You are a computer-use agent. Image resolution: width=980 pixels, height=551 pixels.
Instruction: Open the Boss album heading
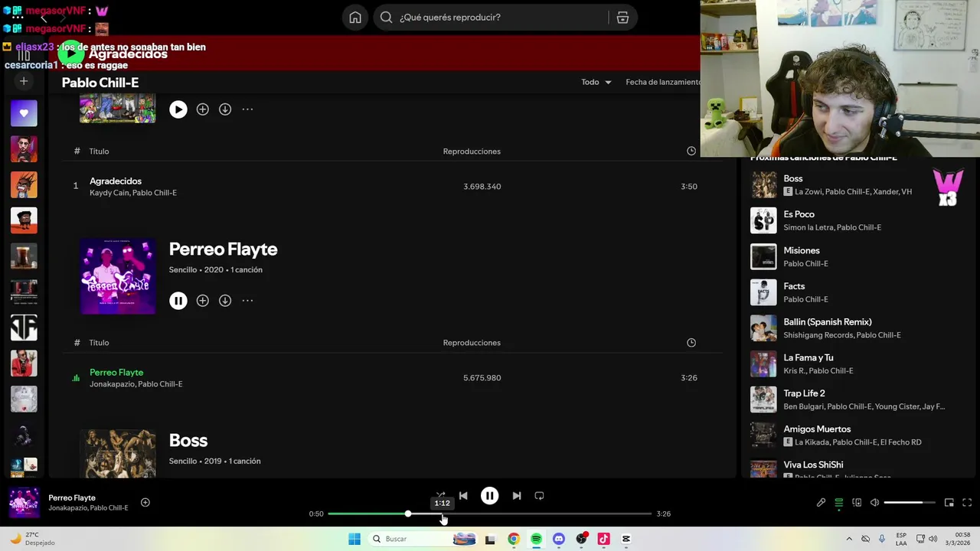(188, 441)
